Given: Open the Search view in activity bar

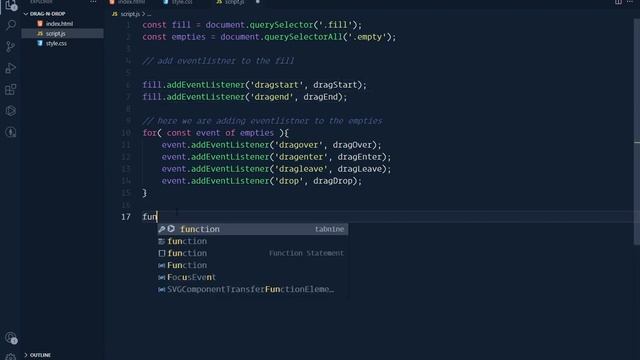Looking at the screenshot, I should pyautogui.click(x=11, y=25).
